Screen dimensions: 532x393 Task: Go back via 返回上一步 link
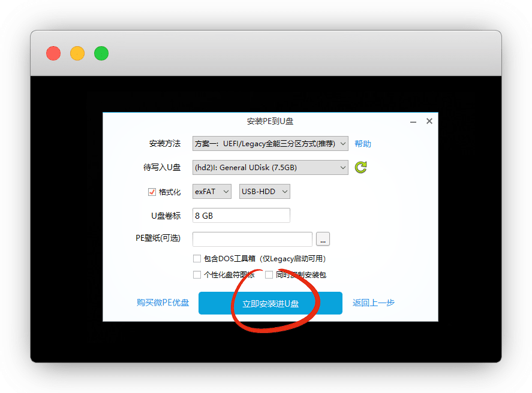pyautogui.click(x=374, y=303)
